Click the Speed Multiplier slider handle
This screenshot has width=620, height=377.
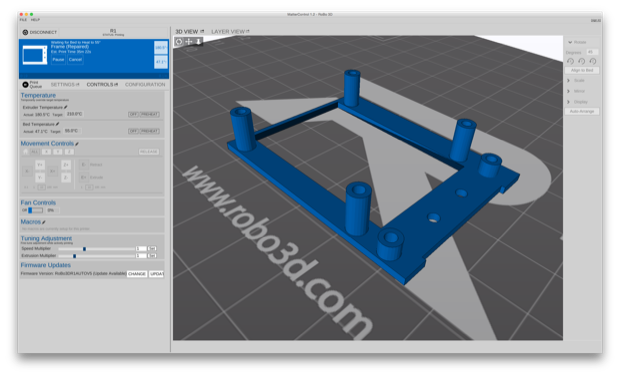pos(84,249)
